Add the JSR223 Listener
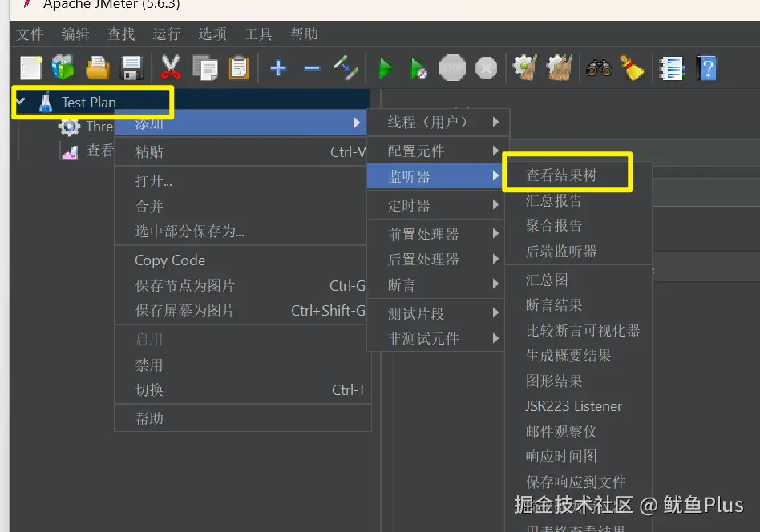The image size is (760, 532). [x=579, y=406]
